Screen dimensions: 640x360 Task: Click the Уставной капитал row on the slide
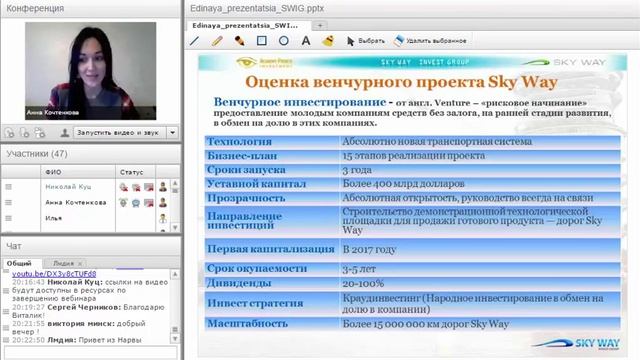coord(412,184)
